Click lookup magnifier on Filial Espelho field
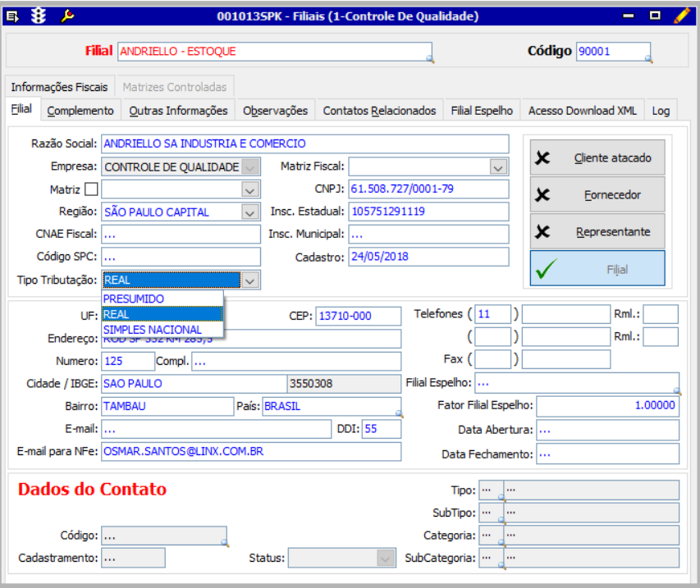Image resolution: width=700 pixels, height=588 pixels. (x=677, y=391)
